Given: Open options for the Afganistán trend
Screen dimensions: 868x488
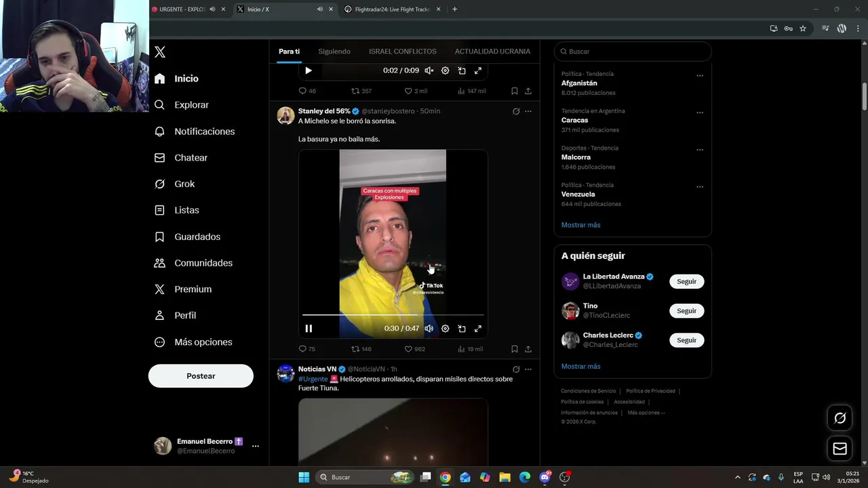Looking at the screenshot, I should pos(700,76).
